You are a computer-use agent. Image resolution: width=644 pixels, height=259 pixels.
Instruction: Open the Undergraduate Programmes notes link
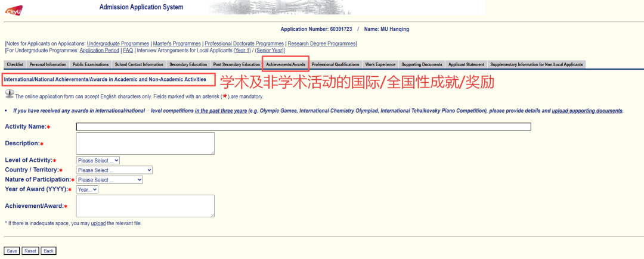click(x=117, y=44)
